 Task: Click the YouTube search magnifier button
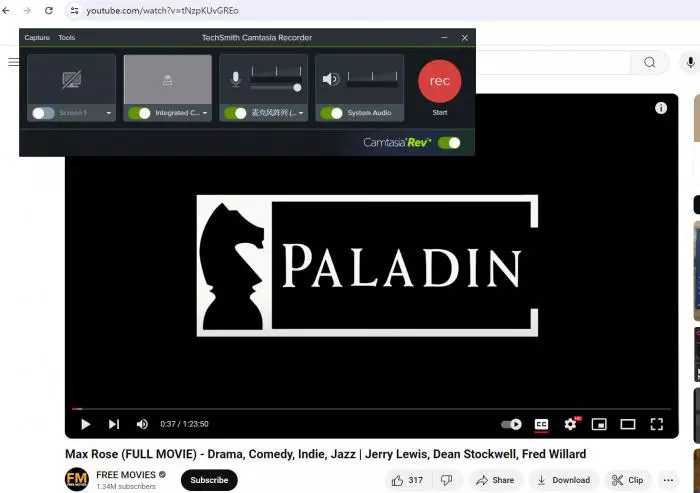coord(650,62)
